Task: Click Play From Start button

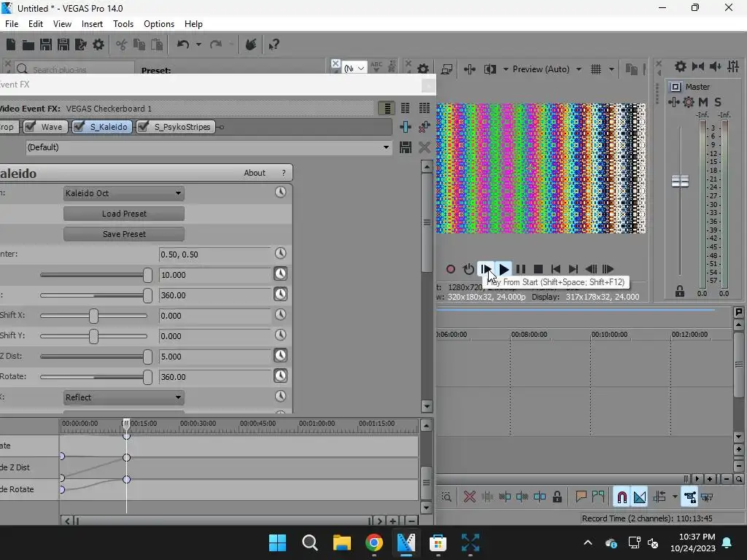Action: [485, 269]
